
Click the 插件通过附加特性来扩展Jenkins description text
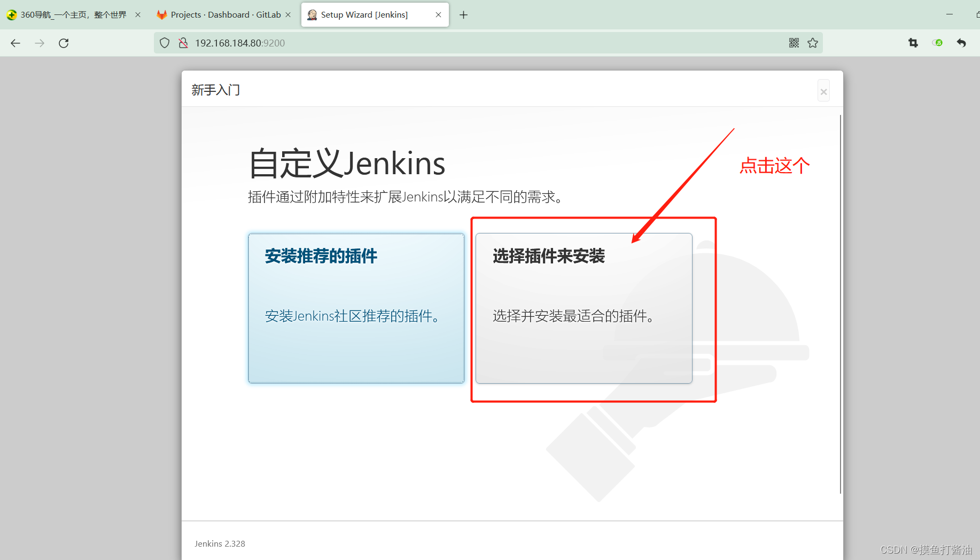click(407, 197)
